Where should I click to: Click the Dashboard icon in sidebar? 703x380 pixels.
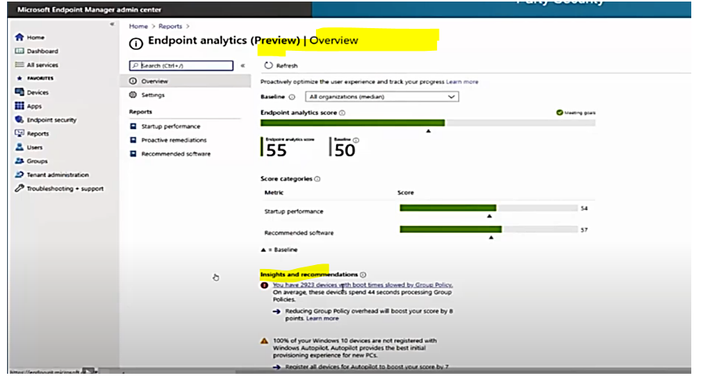[x=19, y=51]
